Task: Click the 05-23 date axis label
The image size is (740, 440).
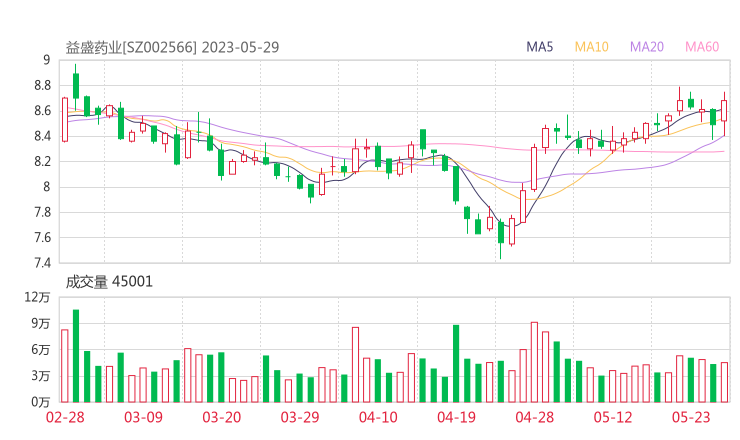Action: point(691,417)
